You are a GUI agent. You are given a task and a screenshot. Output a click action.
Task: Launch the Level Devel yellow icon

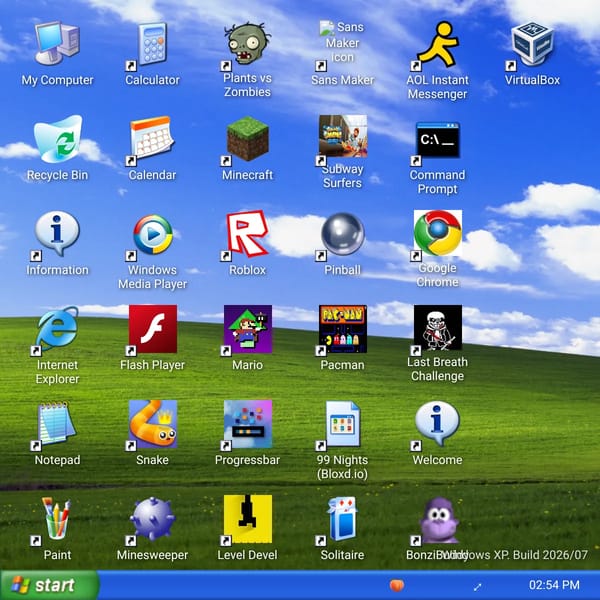[x=248, y=519]
